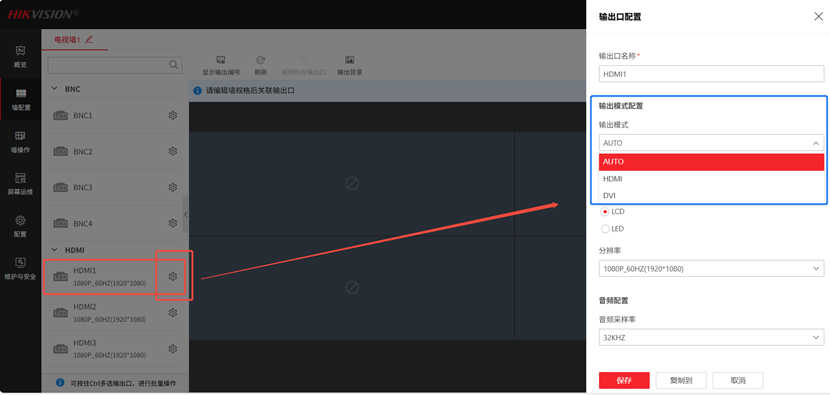830x395 pixels.
Task: Select the BNC2 output row
Action: click(115, 151)
